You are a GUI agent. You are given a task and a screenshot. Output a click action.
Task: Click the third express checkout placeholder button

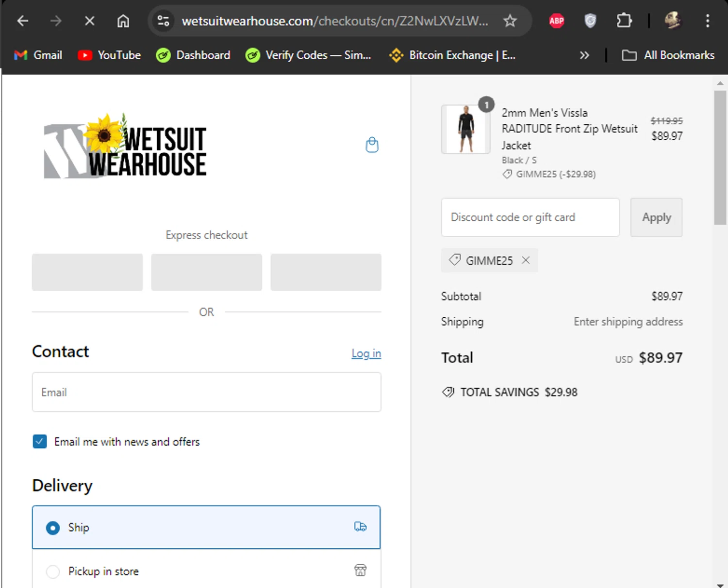[326, 272]
